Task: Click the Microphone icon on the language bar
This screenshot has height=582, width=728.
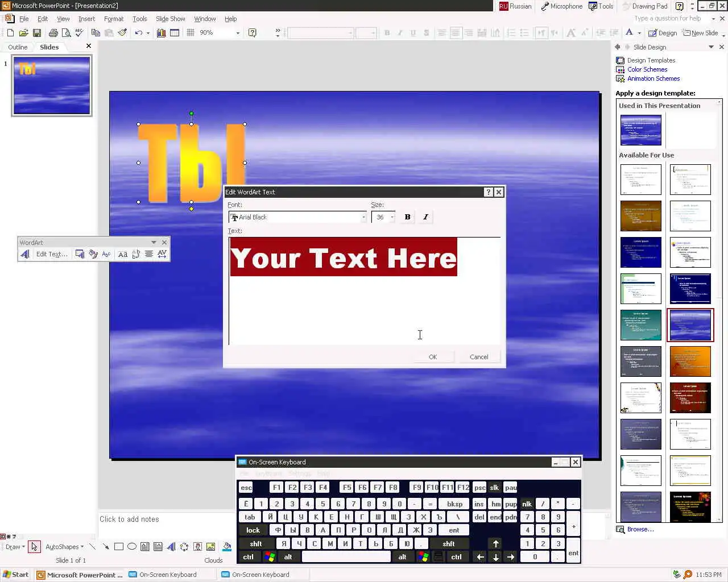Action: (561, 6)
